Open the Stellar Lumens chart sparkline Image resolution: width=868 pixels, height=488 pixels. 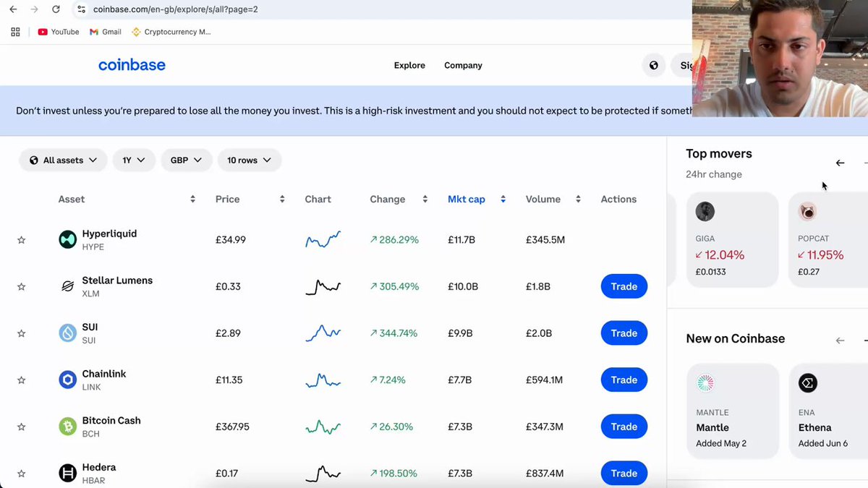click(323, 286)
